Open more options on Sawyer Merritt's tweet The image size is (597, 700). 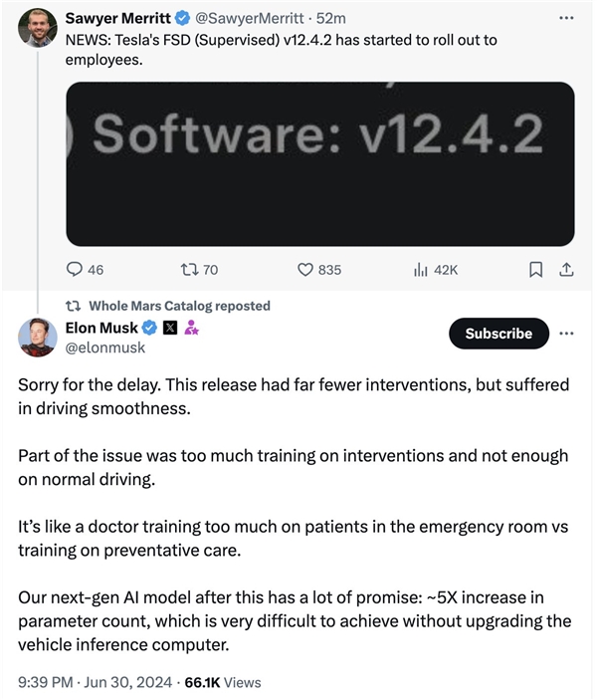coord(566,18)
